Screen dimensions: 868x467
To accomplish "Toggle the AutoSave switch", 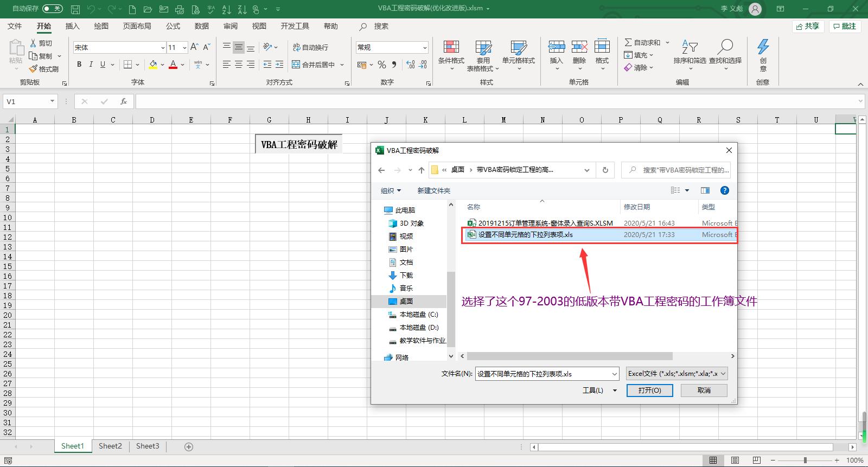I will pyautogui.click(x=52, y=9).
